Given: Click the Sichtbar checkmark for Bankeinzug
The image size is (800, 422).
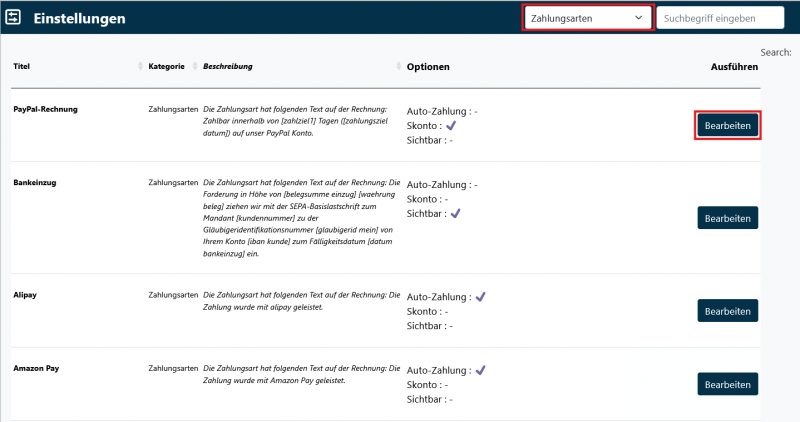Looking at the screenshot, I should click(456, 214).
